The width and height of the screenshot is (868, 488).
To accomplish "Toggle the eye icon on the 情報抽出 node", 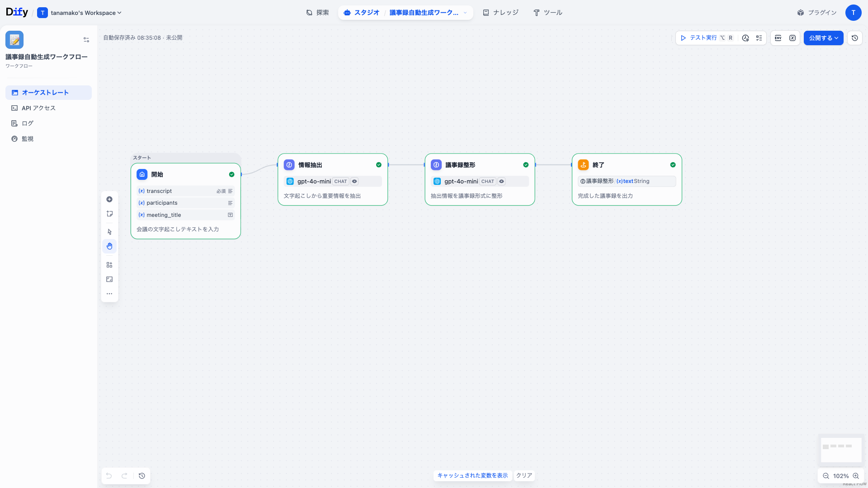I will pyautogui.click(x=355, y=181).
